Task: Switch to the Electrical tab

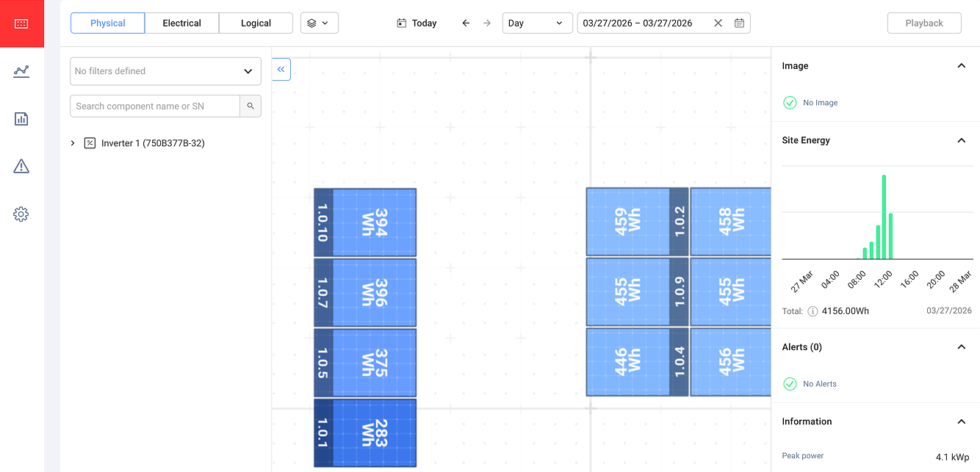Action: coord(181,23)
